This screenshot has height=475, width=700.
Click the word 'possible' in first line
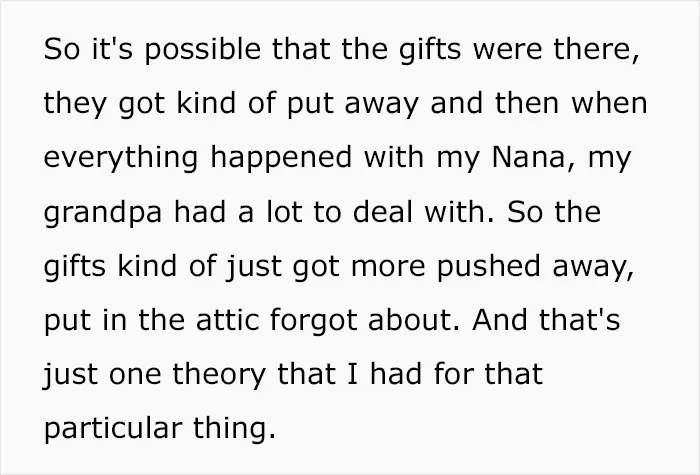coord(203,50)
